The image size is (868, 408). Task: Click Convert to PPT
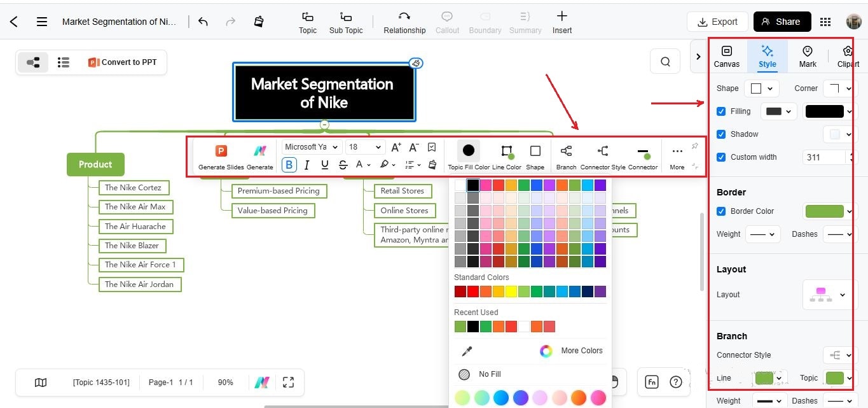(123, 62)
